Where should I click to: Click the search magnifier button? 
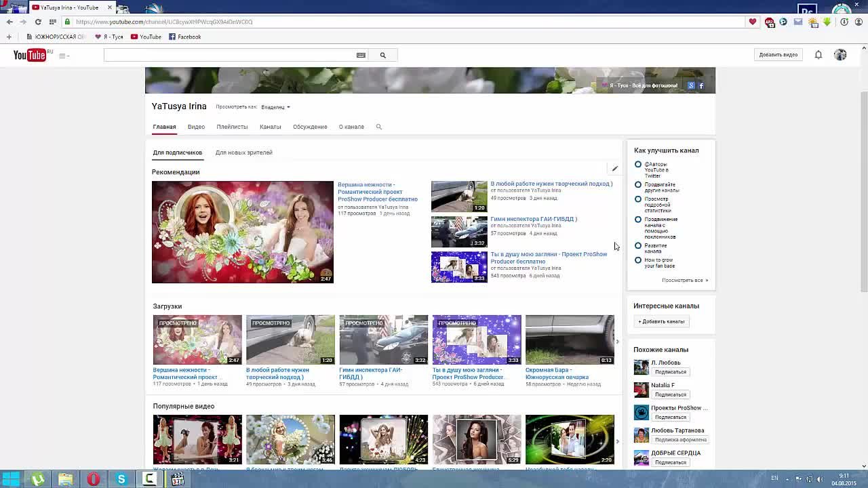point(382,56)
